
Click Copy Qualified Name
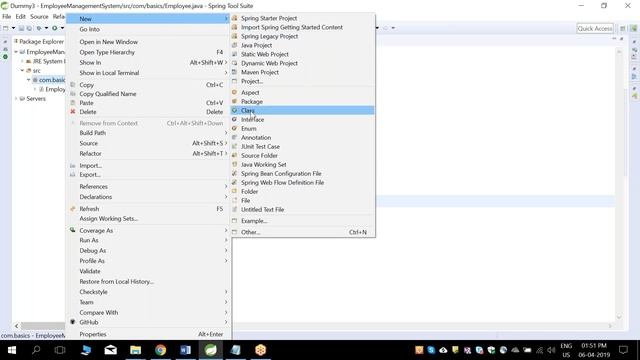pyautogui.click(x=148, y=94)
